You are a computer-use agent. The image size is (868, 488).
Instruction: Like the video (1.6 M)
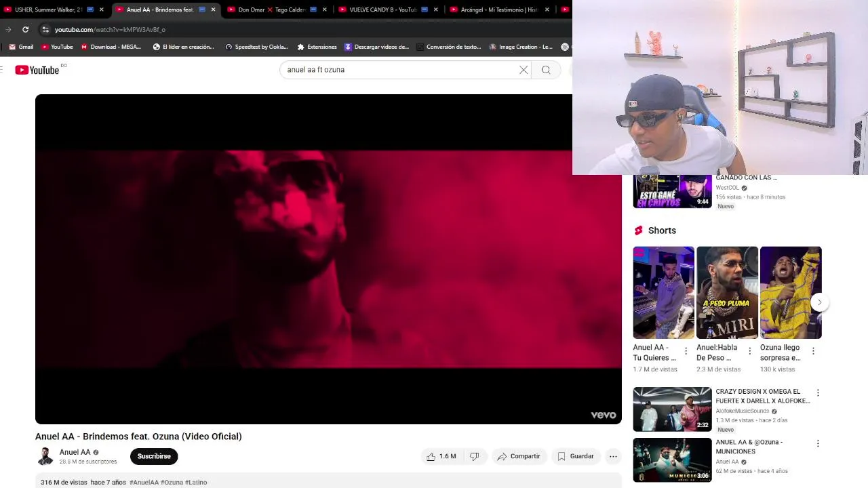point(441,456)
